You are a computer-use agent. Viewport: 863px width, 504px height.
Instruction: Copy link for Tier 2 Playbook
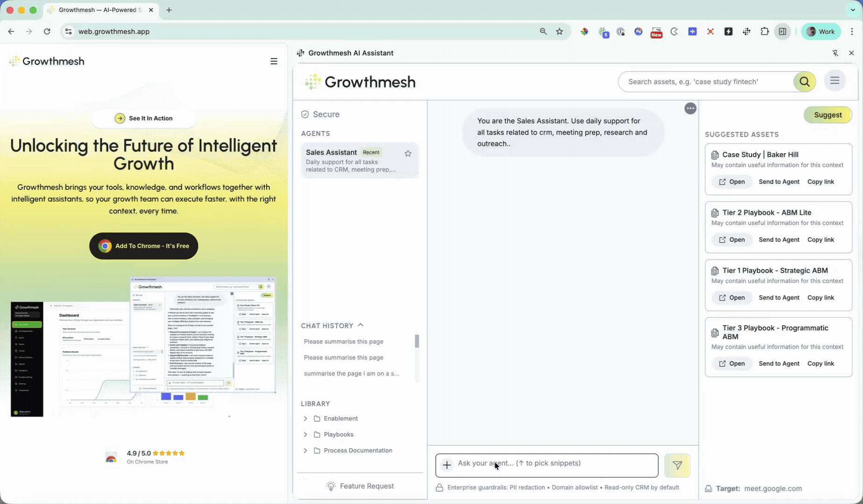[821, 239]
